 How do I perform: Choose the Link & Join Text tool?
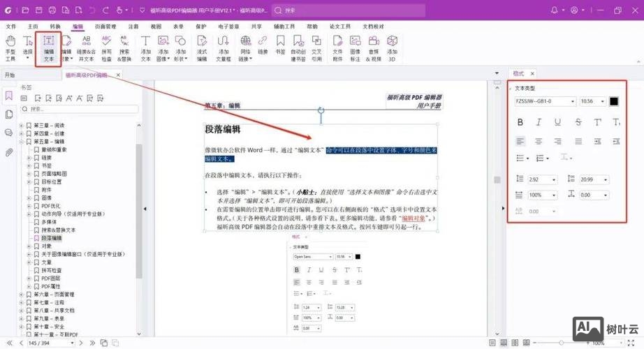[x=86, y=47]
